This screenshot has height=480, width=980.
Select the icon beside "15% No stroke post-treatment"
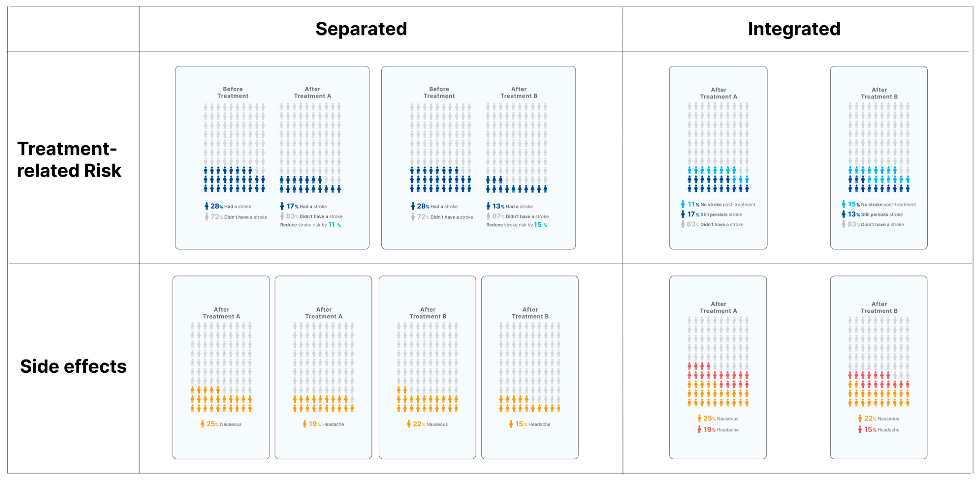[x=843, y=204]
